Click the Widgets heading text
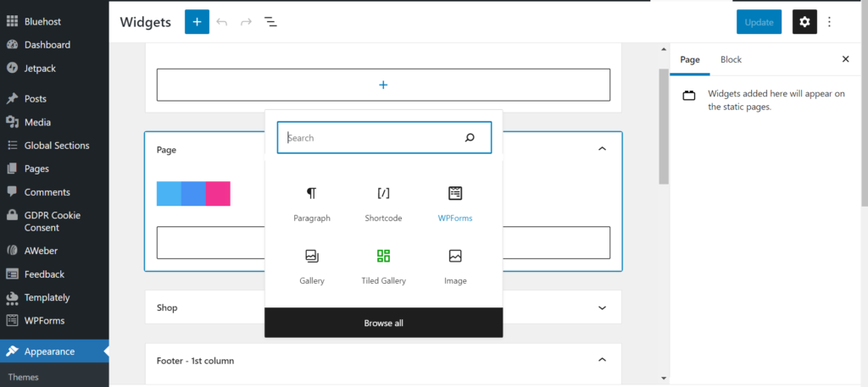The height and width of the screenshot is (387, 868). [146, 22]
